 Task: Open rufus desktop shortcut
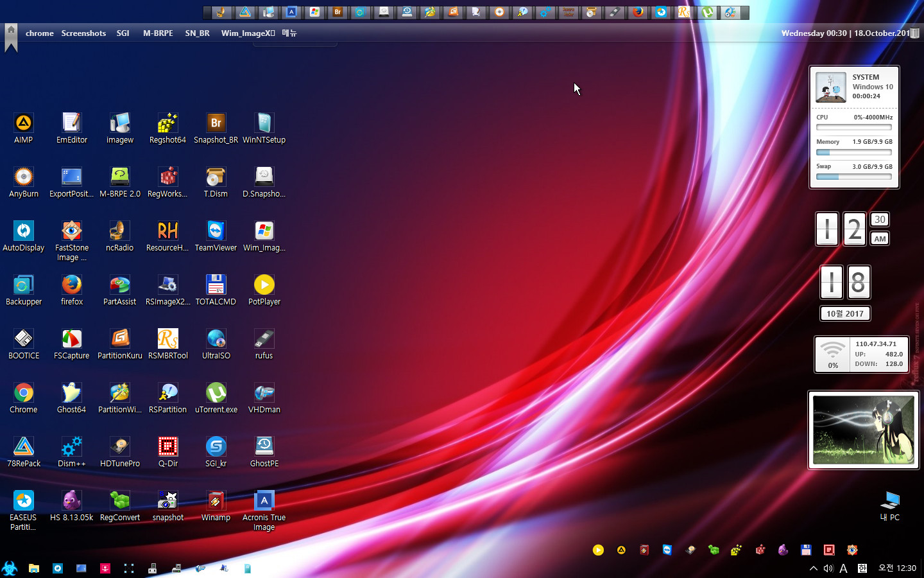point(264,344)
